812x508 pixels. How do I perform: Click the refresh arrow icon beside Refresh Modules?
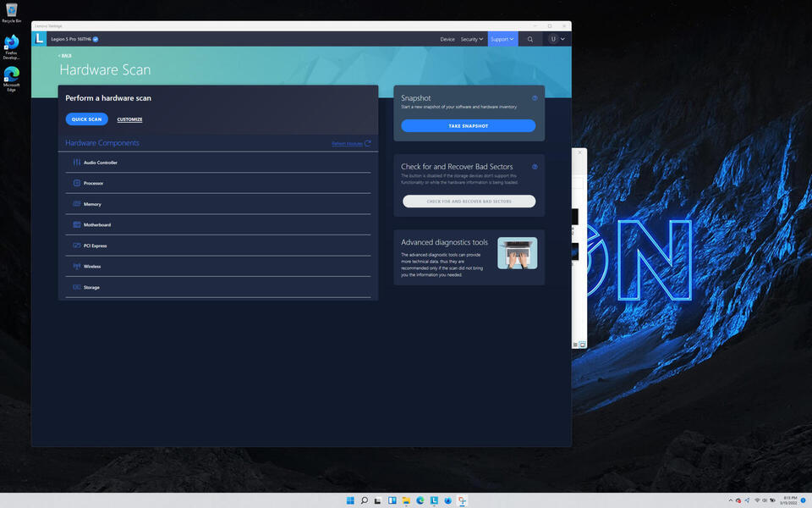tap(368, 143)
